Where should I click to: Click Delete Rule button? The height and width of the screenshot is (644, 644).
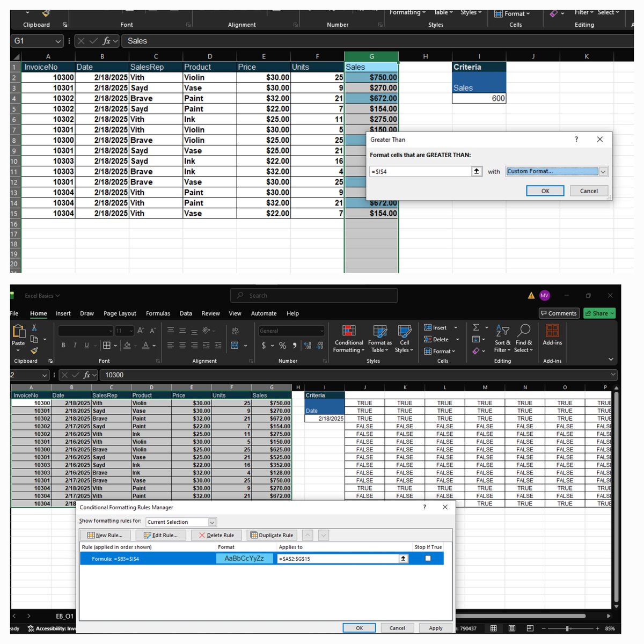click(x=216, y=535)
